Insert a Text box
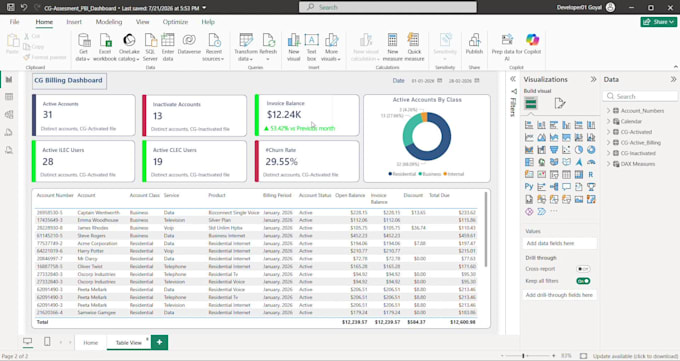This screenshot has height=361, width=680. pos(311,47)
